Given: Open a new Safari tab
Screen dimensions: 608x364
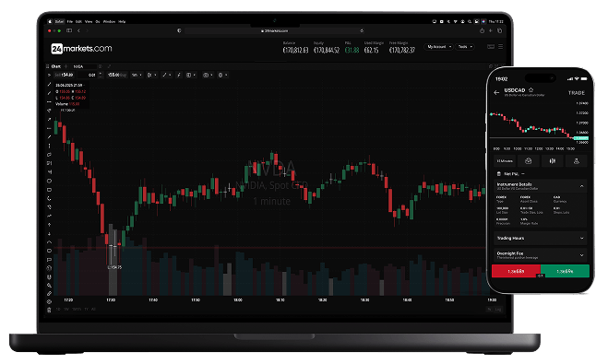Looking at the screenshot, I should (491, 30).
